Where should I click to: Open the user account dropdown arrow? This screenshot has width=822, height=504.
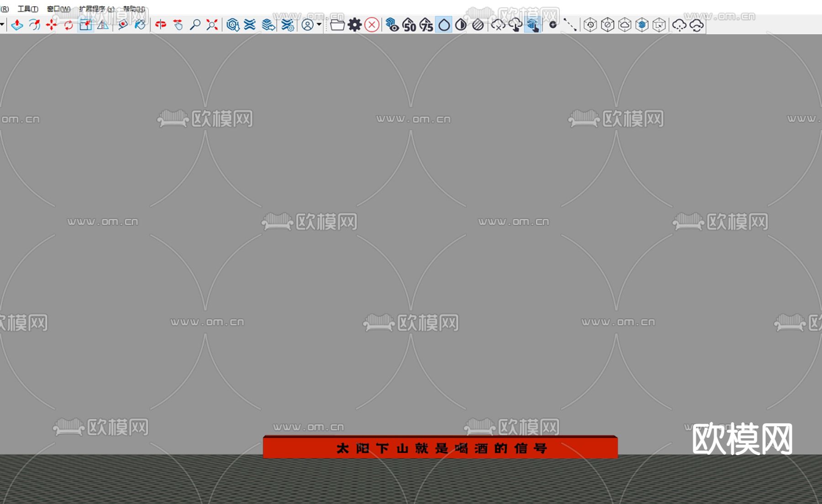coord(318,26)
